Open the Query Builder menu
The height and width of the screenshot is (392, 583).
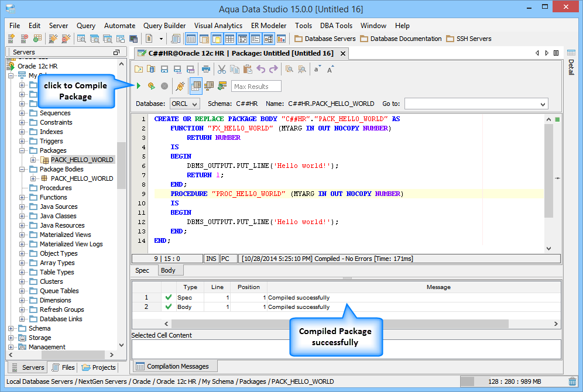point(164,26)
